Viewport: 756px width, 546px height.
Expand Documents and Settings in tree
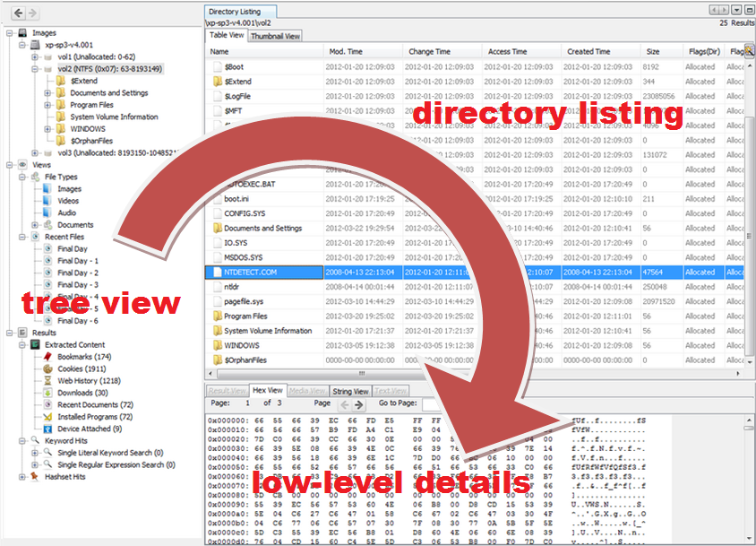(x=47, y=92)
